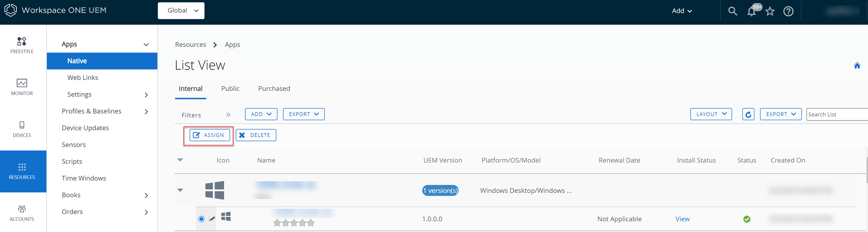
Task: Collapse the app row disclosure triangle
Action: (180, 190)
